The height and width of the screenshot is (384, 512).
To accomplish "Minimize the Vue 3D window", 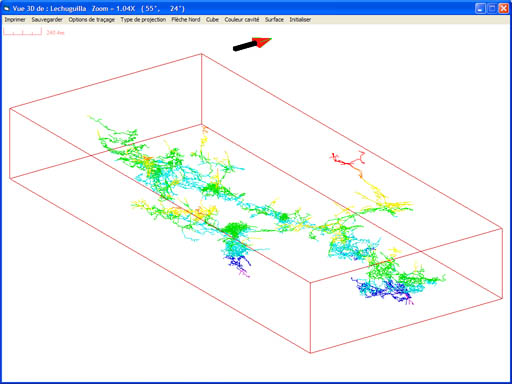I will [x=480, y=8].
